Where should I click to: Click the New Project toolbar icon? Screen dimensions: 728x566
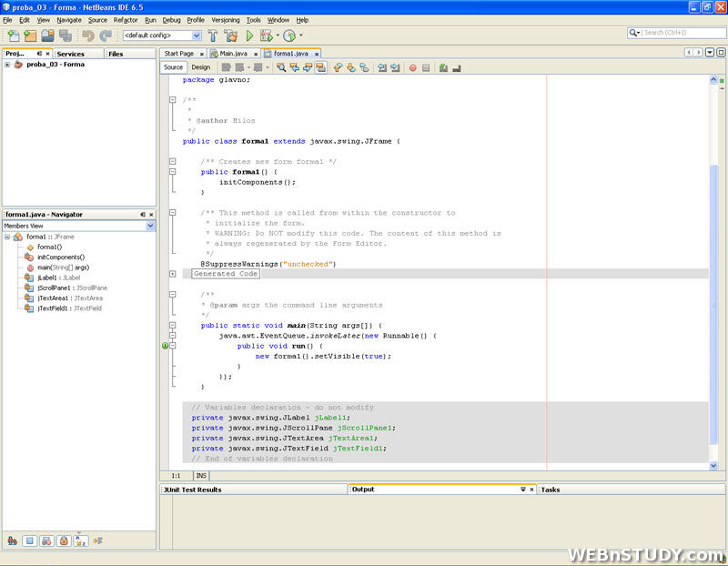click(x=30, y=35)
